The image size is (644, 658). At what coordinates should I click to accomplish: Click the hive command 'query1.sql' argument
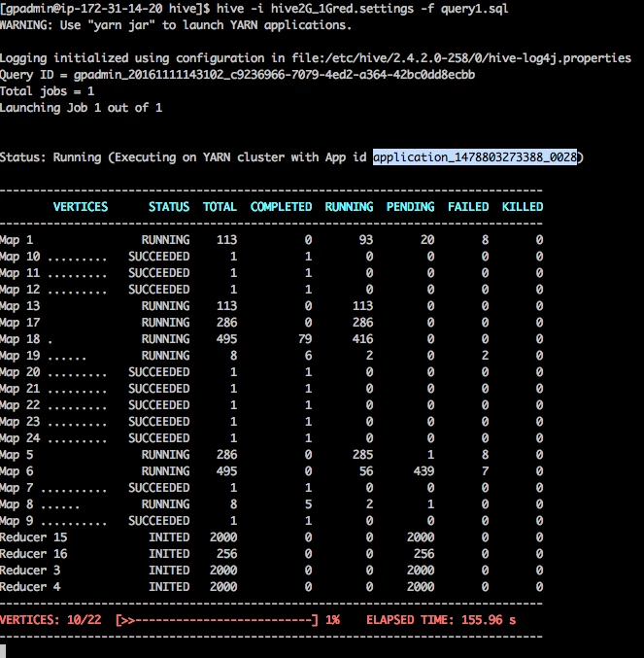click(474, 9)
